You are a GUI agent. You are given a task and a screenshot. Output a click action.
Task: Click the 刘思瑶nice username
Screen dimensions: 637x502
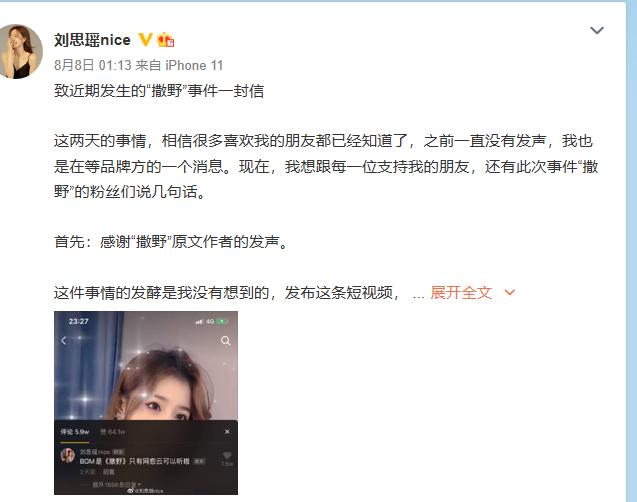coord(92,40)
